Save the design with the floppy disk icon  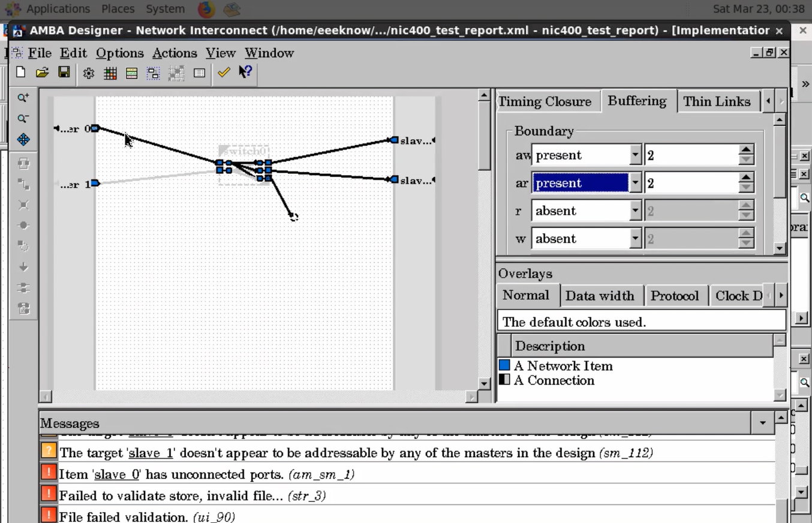point(64,73)
